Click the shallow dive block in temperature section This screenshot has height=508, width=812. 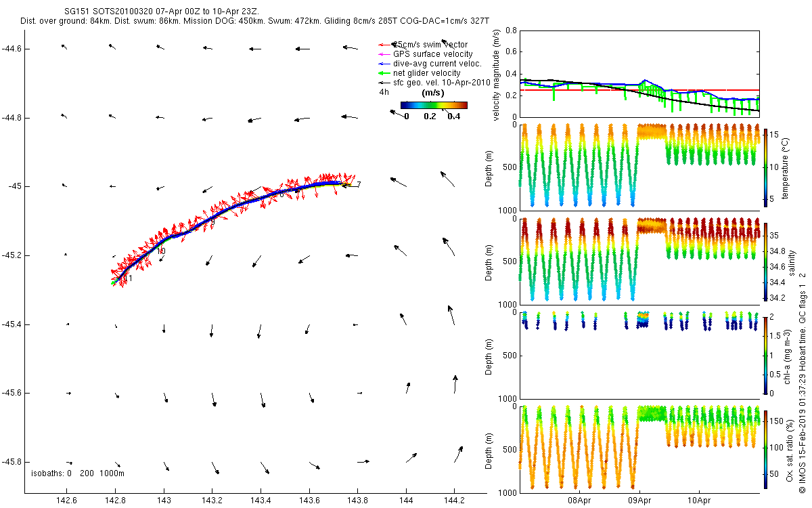(x=652, y=131)
